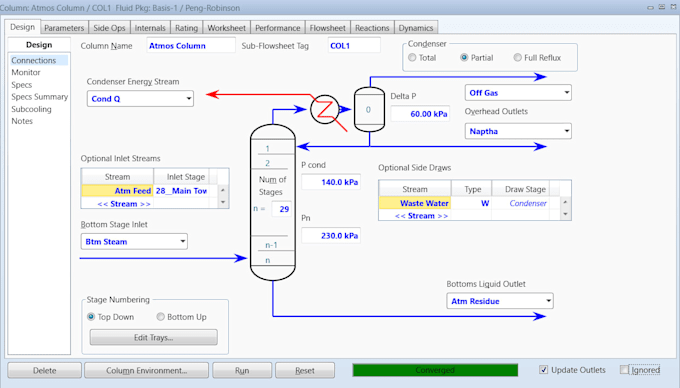Click the Delta P value field
The height and width of the screenshot is (388, 680).
click(420, 114)
